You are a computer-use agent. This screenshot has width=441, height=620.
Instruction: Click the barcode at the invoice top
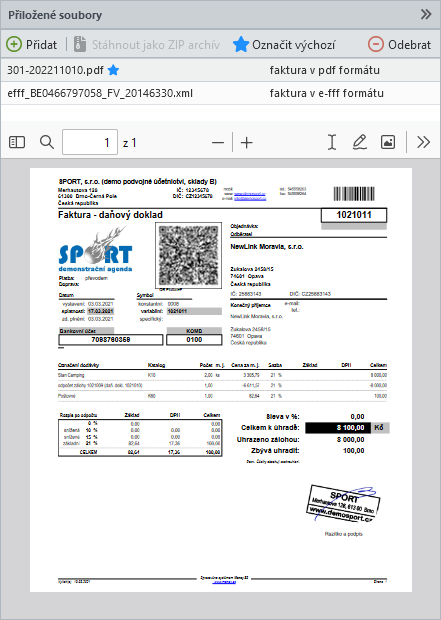354,194
